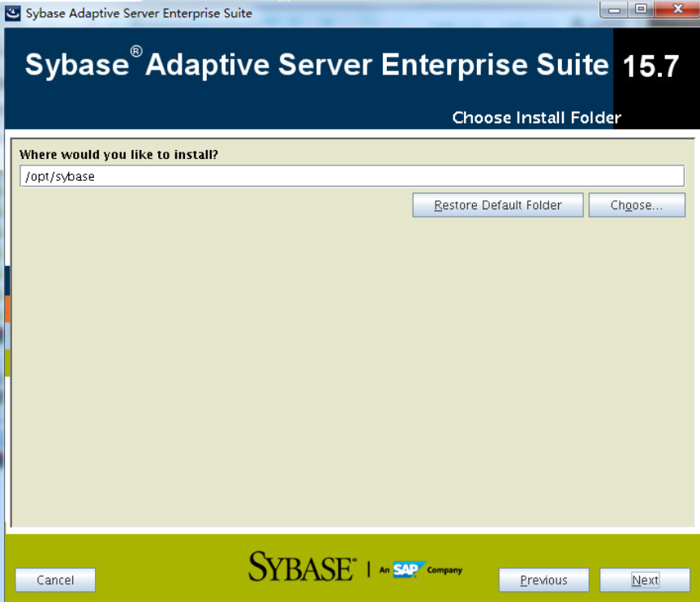Viewport: 700px width, 602px height.
Task: Proceed with the Next button
Action: [x=645, y=580]
